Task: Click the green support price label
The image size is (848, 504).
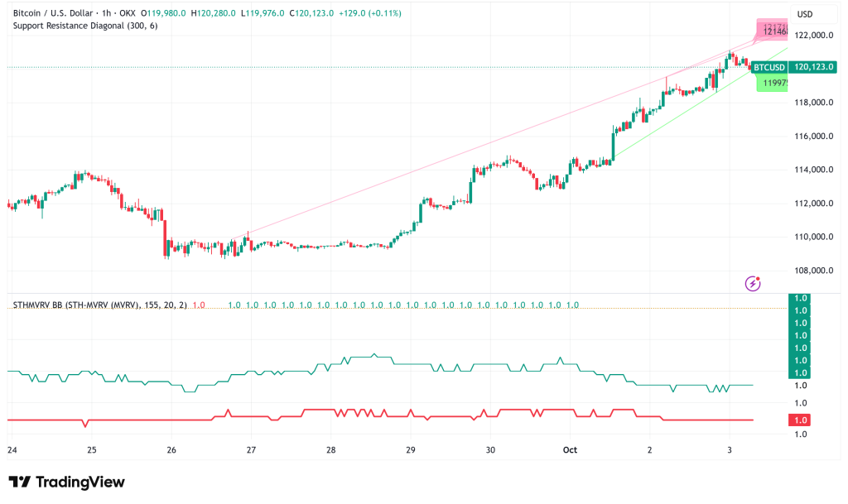Action: [774, 83]
